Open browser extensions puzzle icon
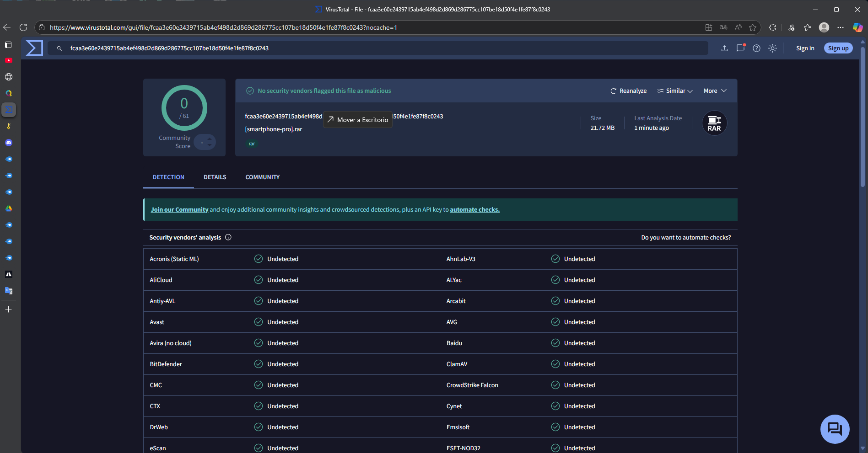Screen dimensions: 868x453 pos(772,27)
